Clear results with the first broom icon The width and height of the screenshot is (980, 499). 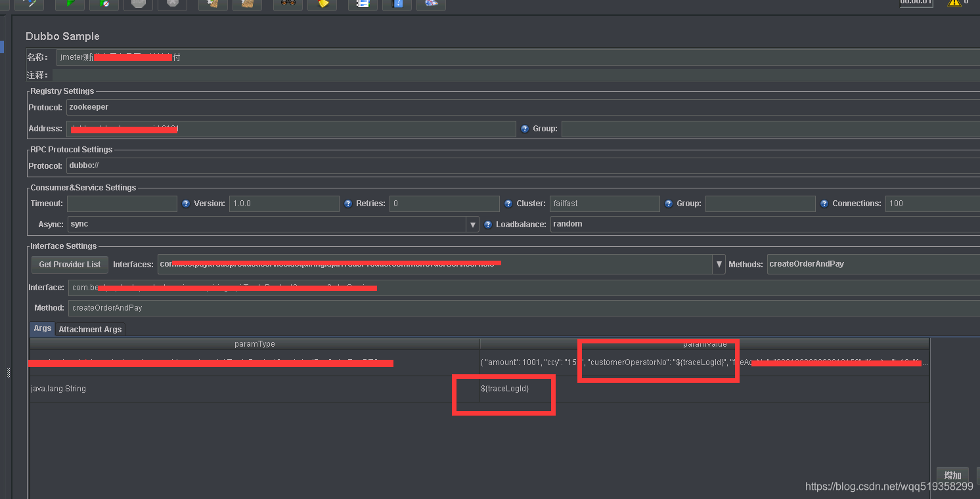tap(213, 4)
